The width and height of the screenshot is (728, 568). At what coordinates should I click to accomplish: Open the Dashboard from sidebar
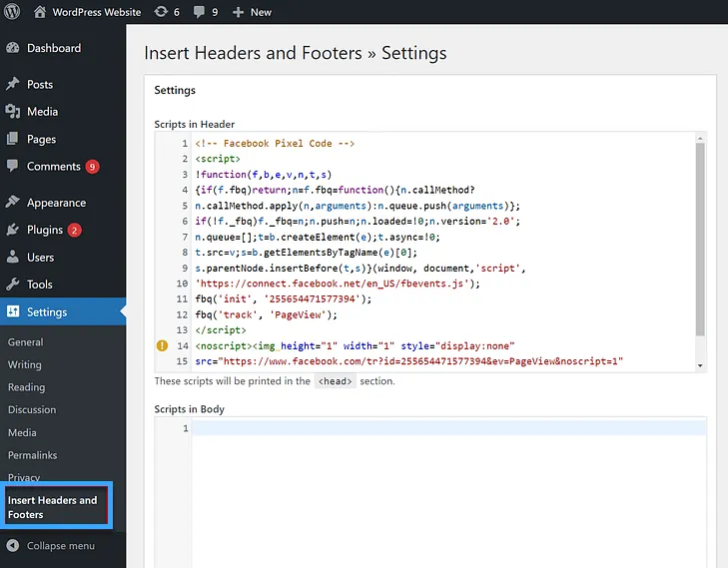53,48
